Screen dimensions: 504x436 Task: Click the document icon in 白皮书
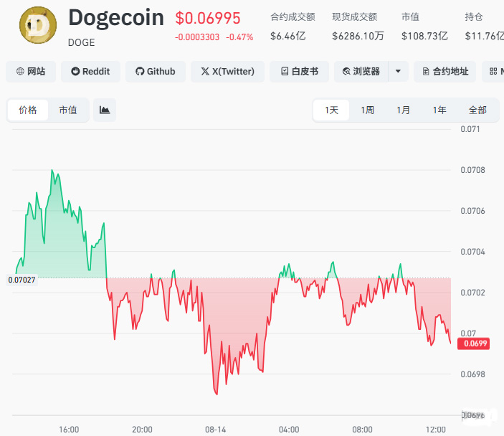pyautogui.click(x=285, y=72)
